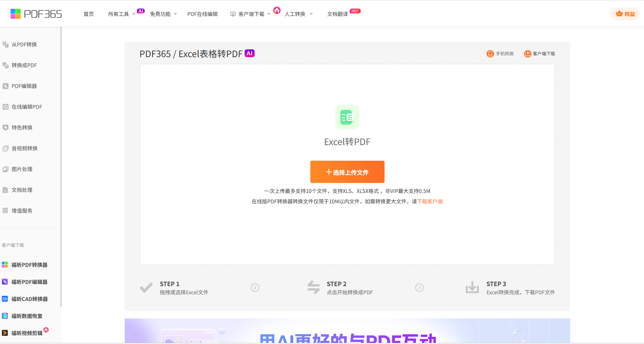Click the 从PDF转换 sidebar icon

[6, 45]
